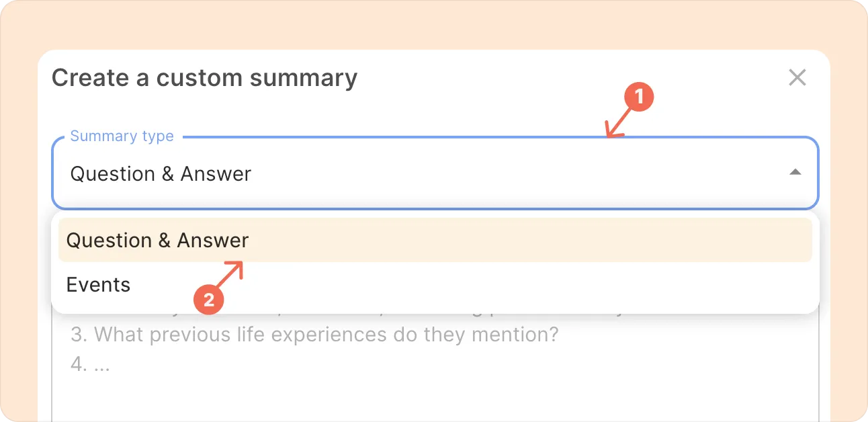
Task: Click the Summary type combo box field
Action: 435,173
